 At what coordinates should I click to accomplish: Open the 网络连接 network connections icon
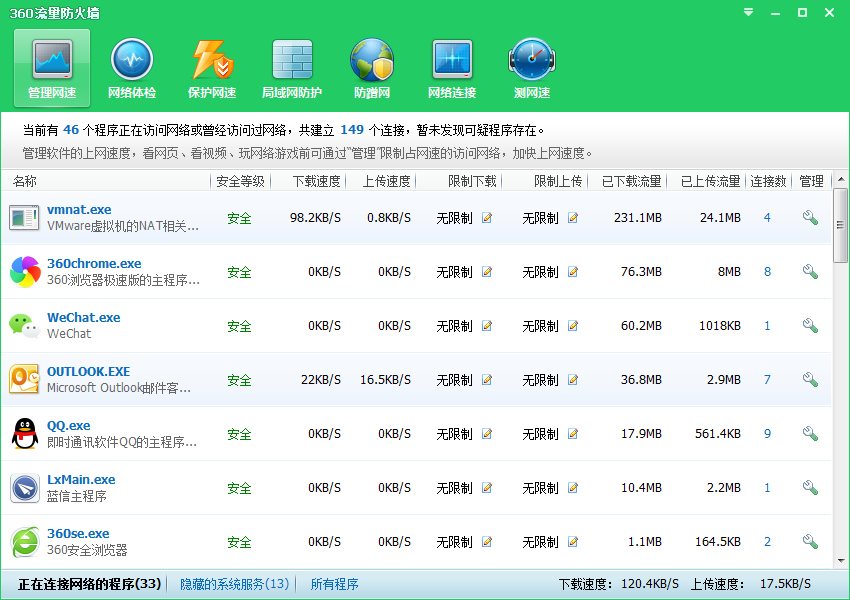(452, 68)
